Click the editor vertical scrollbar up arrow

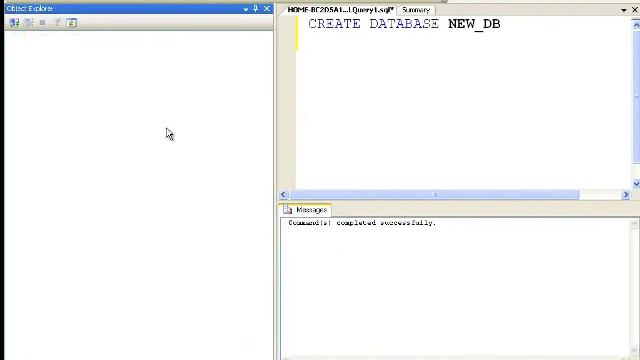[636, 25]
